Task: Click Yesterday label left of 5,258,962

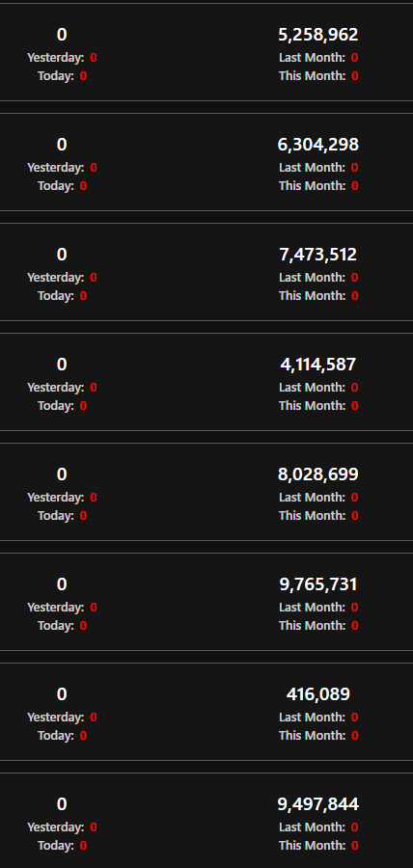Action: click(56, 58)
